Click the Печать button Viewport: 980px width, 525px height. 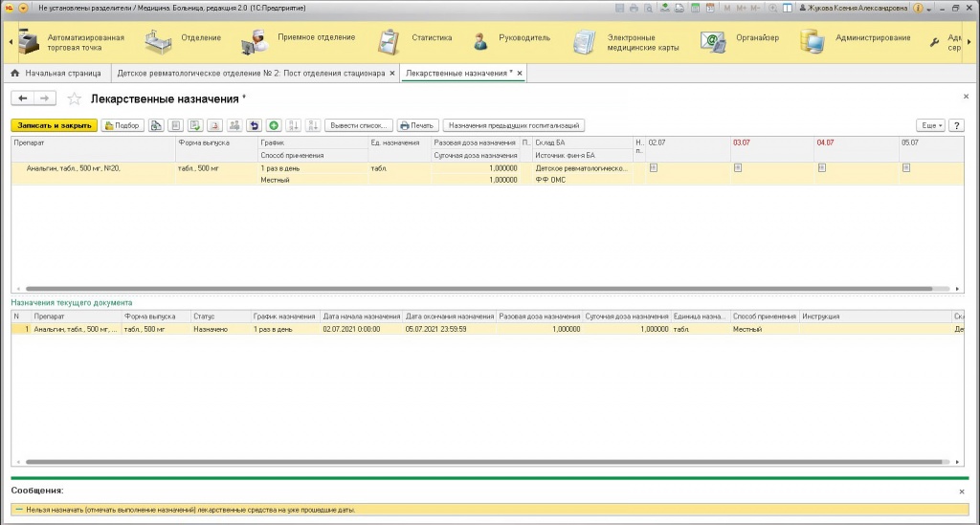417,125
